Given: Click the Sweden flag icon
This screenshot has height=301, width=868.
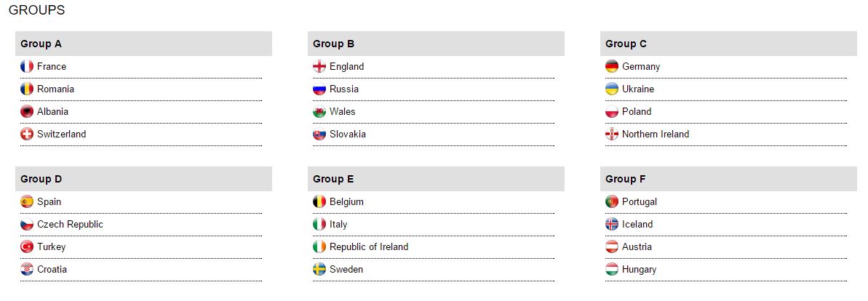Looking at the screenshot, I should [319, 270].
